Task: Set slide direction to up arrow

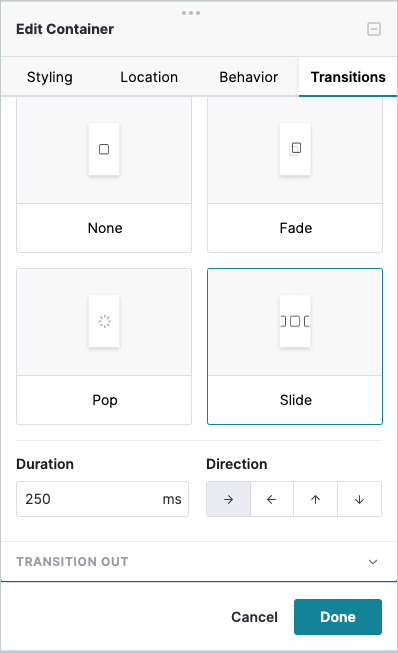Action: pos(316,499)
